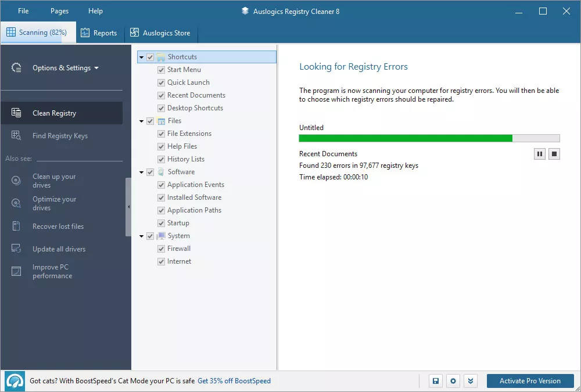
Task: Toggle the Start Menu checkbox
Action: (x=161, y=70)
